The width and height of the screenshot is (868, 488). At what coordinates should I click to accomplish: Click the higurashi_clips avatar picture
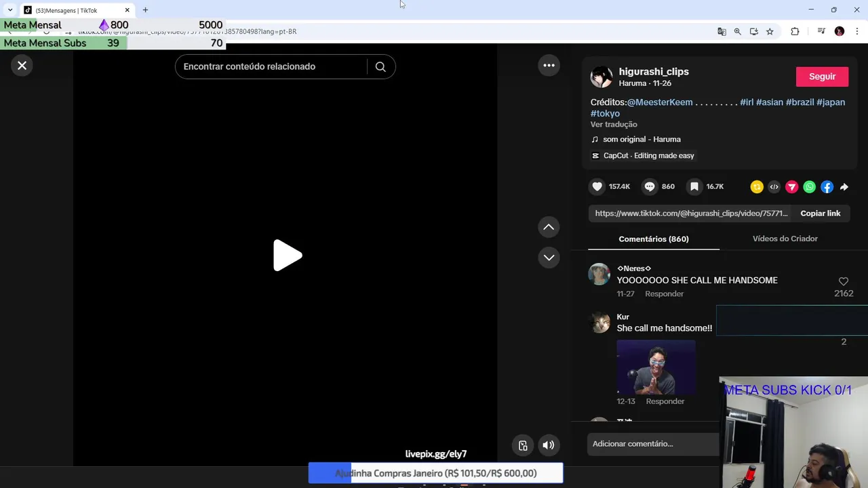(601, 77)
